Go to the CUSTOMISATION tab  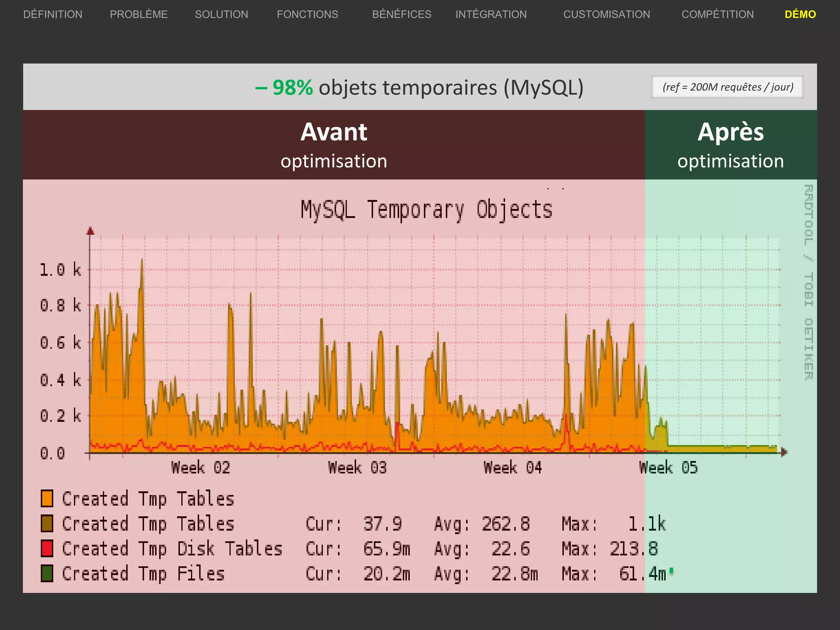tap(607, 14)
